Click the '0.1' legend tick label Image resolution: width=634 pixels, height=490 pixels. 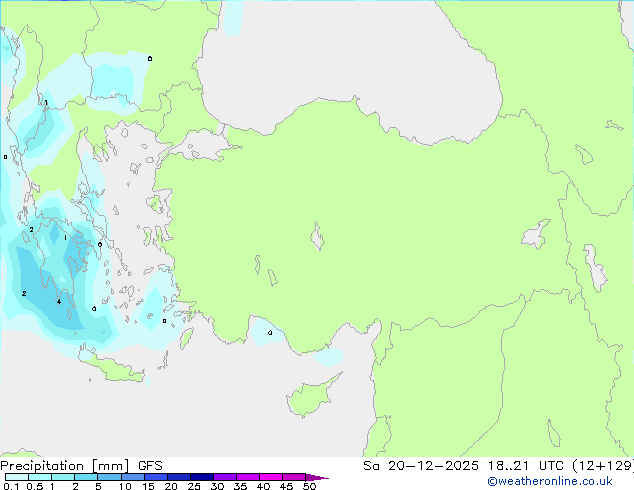point(11,486)
